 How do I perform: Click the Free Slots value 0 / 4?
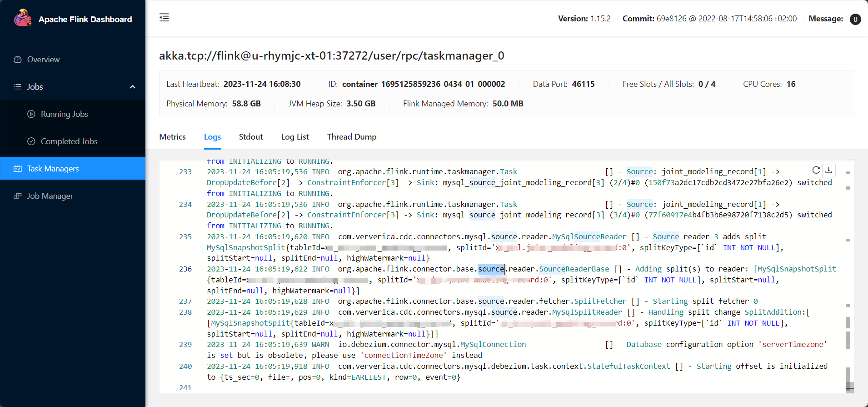707,84
